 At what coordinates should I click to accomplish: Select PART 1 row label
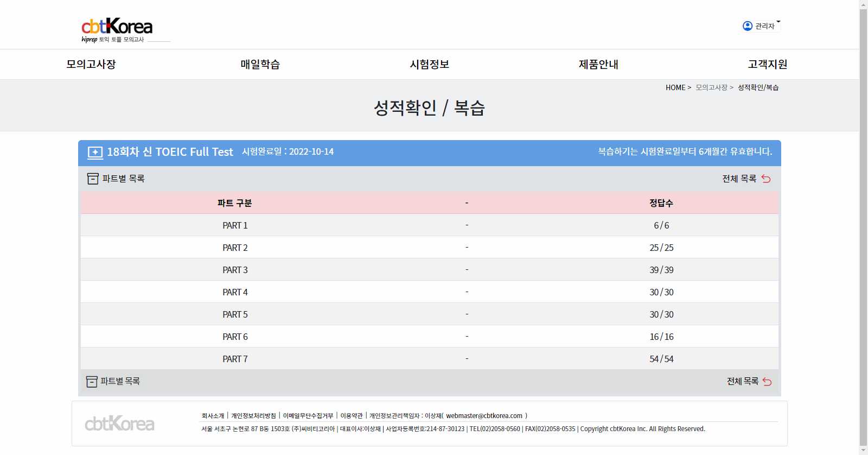click(235, 225)
